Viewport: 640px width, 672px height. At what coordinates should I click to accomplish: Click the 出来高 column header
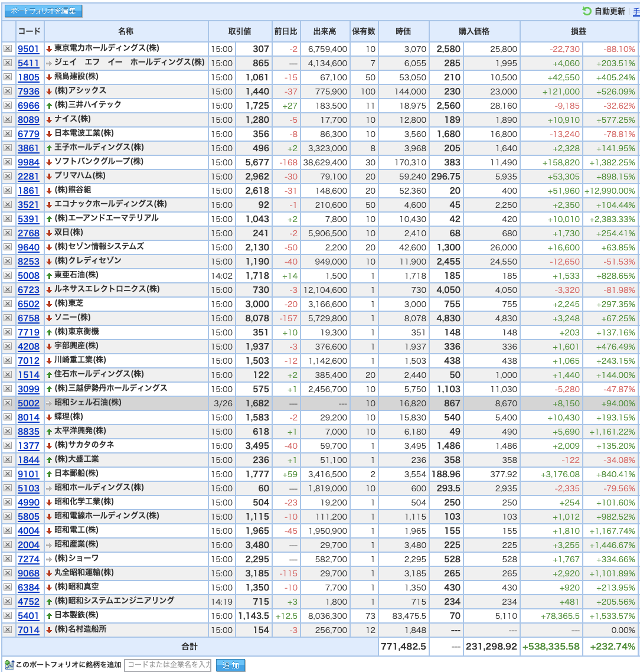coord(325,31)
